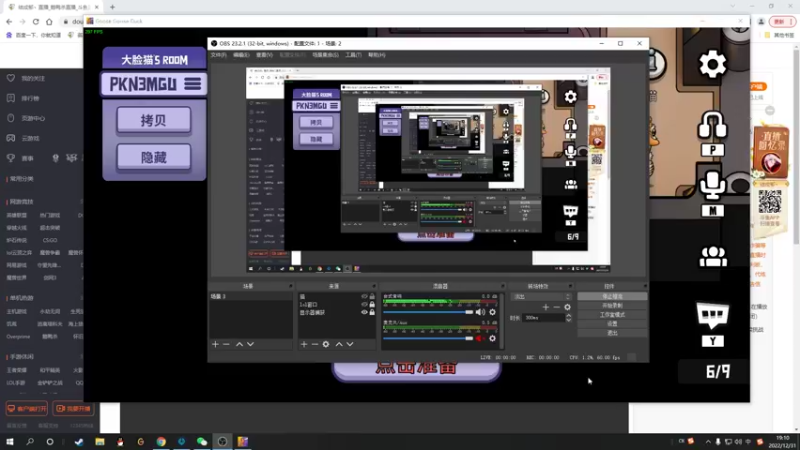Screen dimensions: 800x450
Task: Toggle lock on the top source
Action: click(372, 296)
